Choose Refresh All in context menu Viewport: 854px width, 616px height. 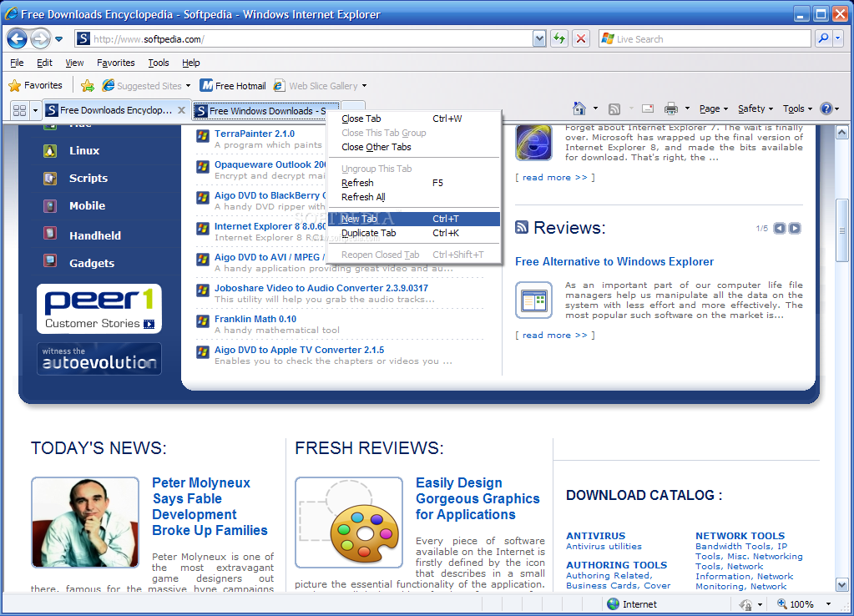[414, 197]
